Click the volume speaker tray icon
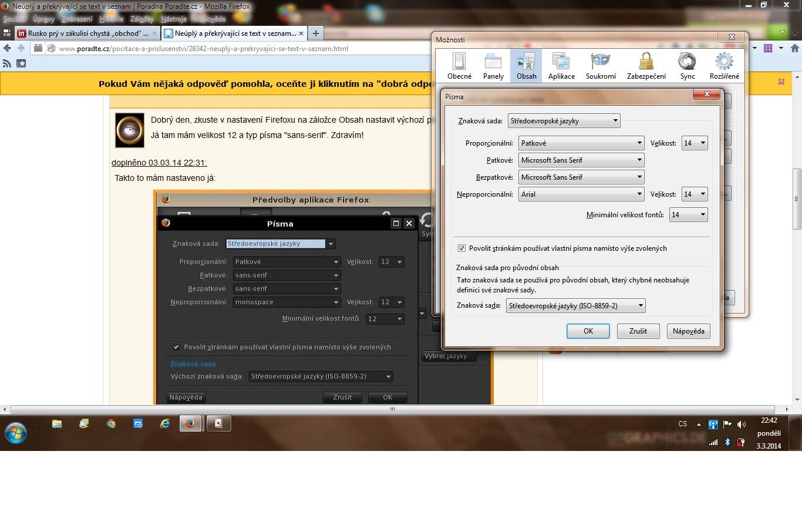Image resolution: width=802 pixels, height=532 pixels. point(741,425)
